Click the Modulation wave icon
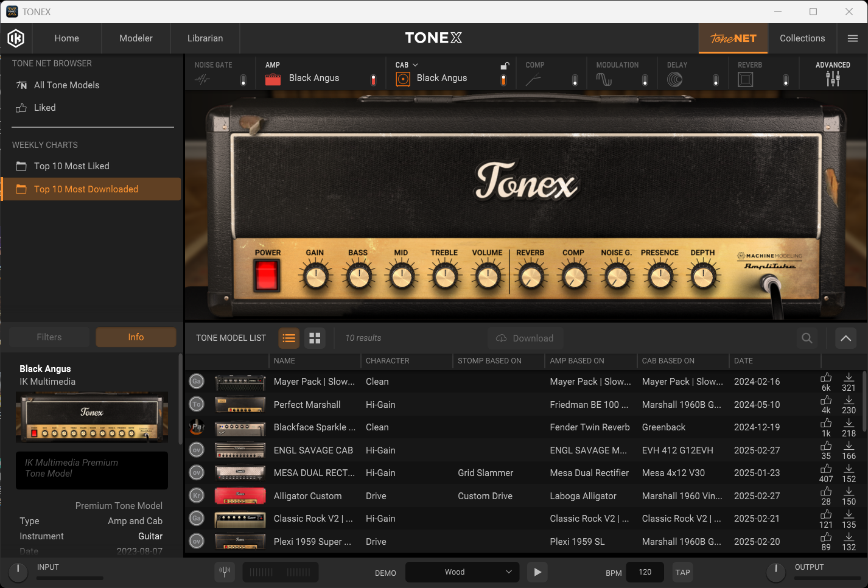The height and width of the screenshot is (588, 868). pos(604,79)
